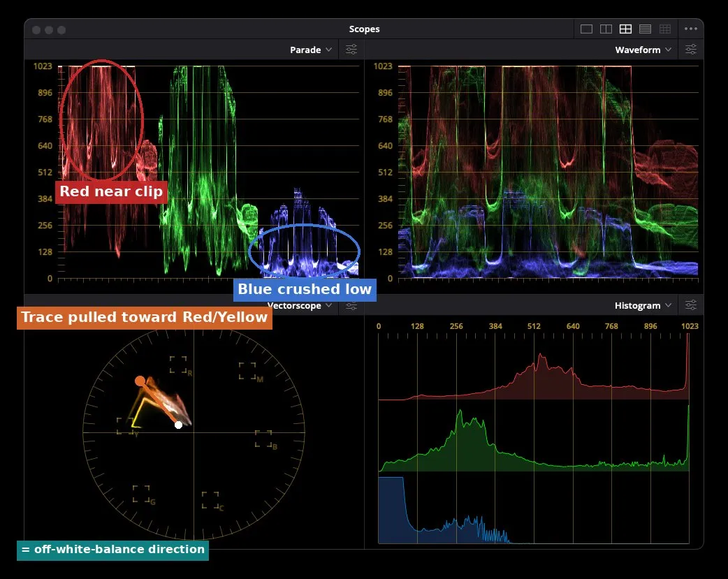The width and height of the screenshot is (728, 579).
Task: Click the blue channel histogram graph
Action: coord(534,509)
